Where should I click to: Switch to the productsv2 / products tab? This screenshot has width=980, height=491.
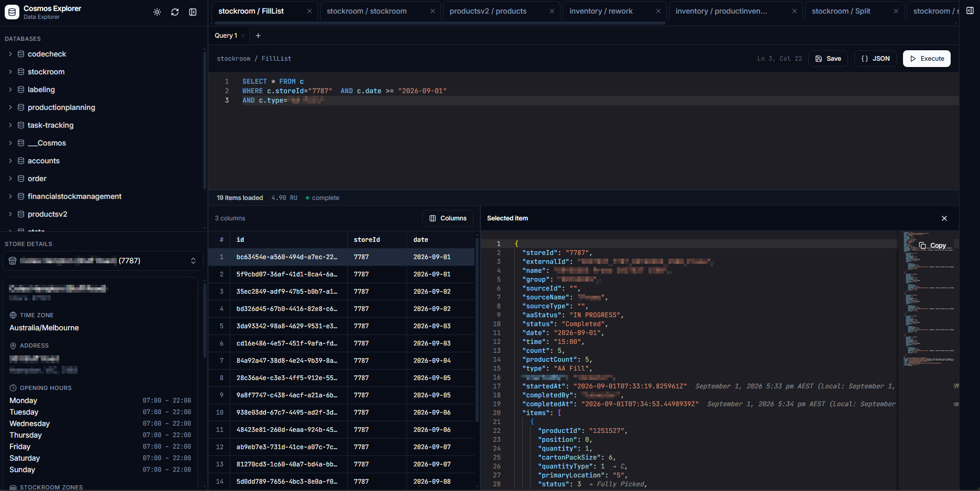(x=488, y=11)
